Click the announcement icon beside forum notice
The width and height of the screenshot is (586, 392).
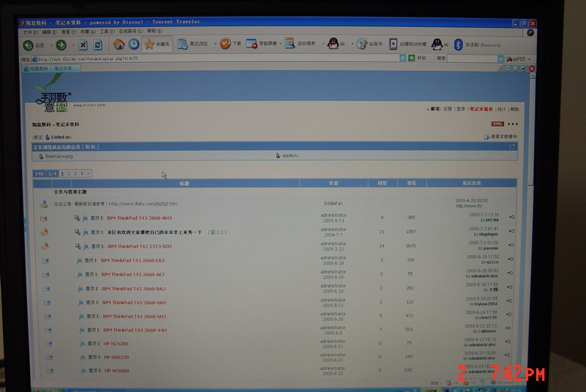[x=43, y=204]
